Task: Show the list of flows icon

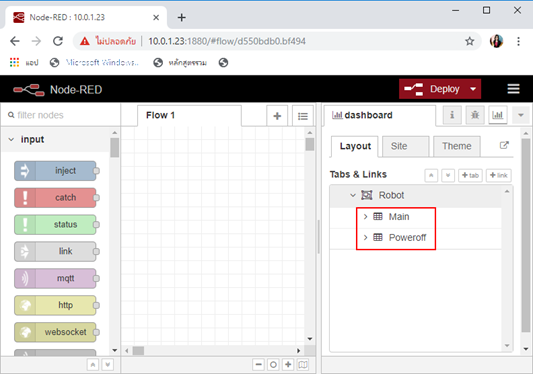Action: [x=303, y=116]
